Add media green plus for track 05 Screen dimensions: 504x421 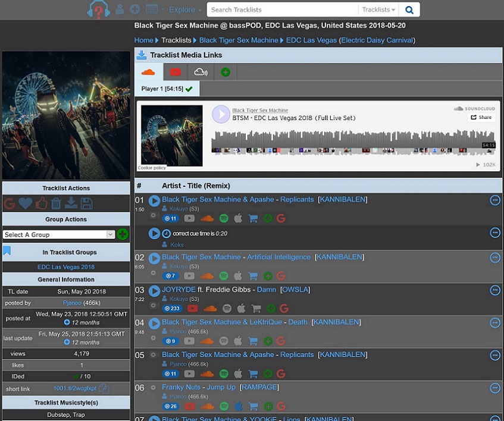[x=268, y=374]
